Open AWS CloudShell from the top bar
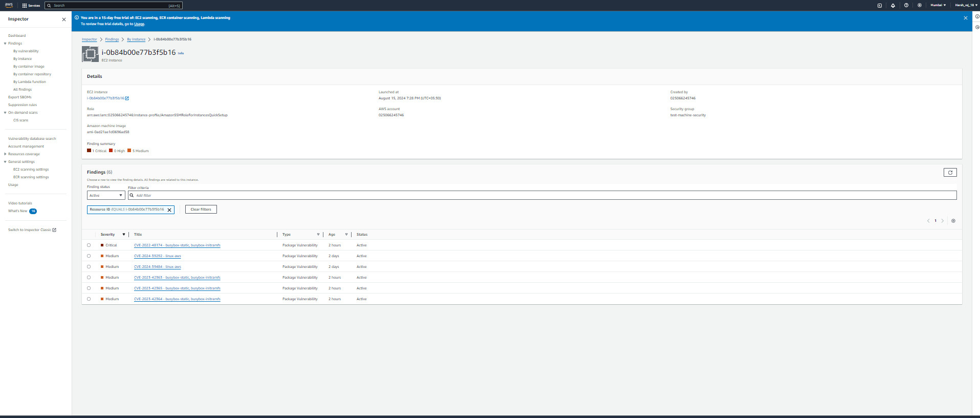The image size is (980, 418). [x=880, y=5]
